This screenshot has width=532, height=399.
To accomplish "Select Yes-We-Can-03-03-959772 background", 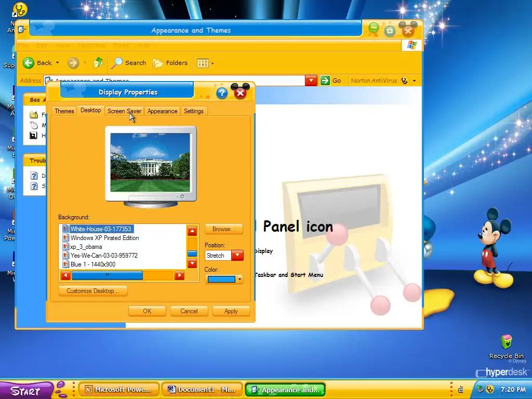I will pyautogui.click(x=104, y=256).
